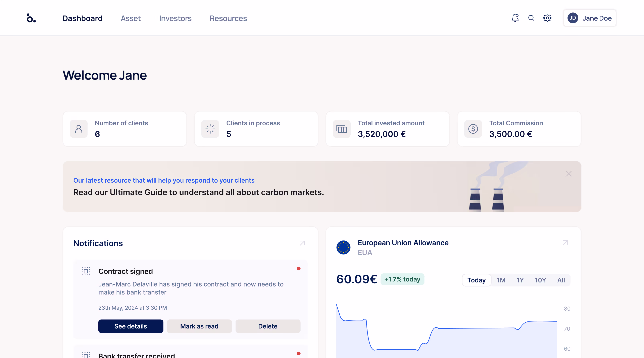
Task: Delete the Contract signed notification
Action: 268,326
